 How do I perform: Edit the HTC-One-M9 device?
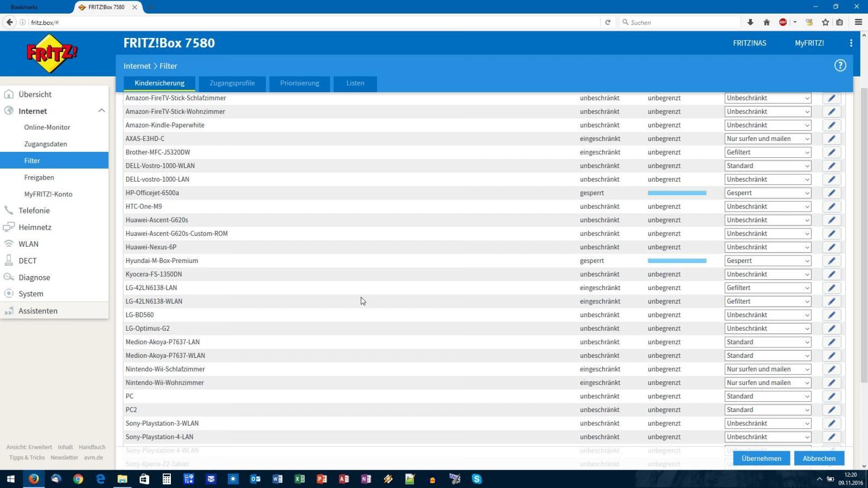(x=831, y=207)
